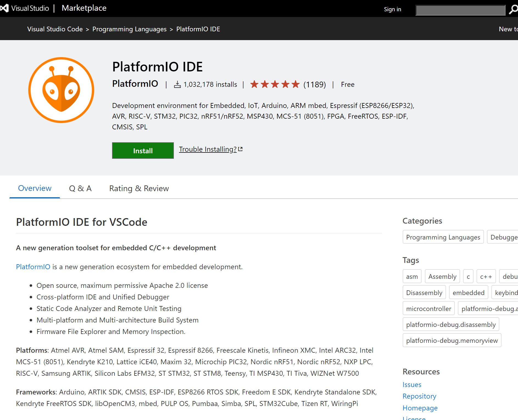This screenshot has width=518, height=420.
Task: Open the review count (1189)
Action: pyautogui.click(x=314, y=84)
